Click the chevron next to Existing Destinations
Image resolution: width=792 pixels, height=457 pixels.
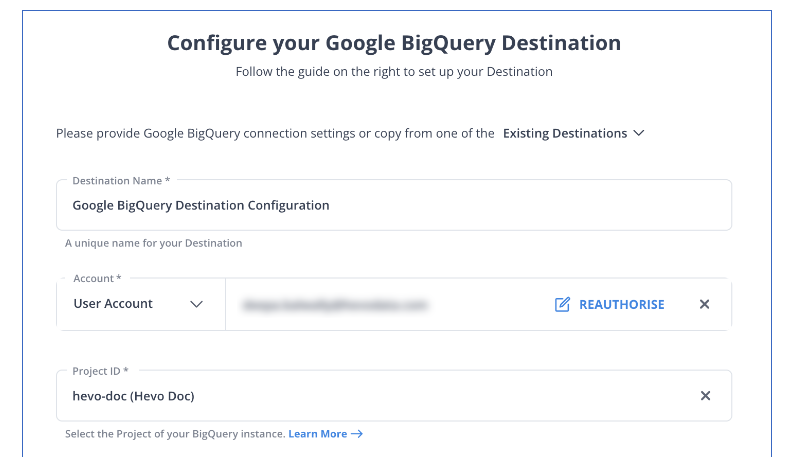pos(639,133)
